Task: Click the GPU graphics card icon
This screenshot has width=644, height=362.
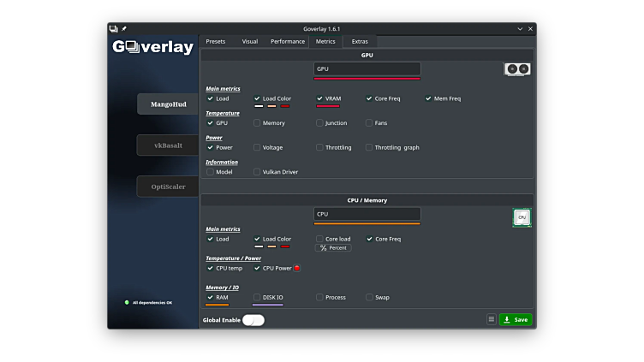Action: [x=516, y=69]
